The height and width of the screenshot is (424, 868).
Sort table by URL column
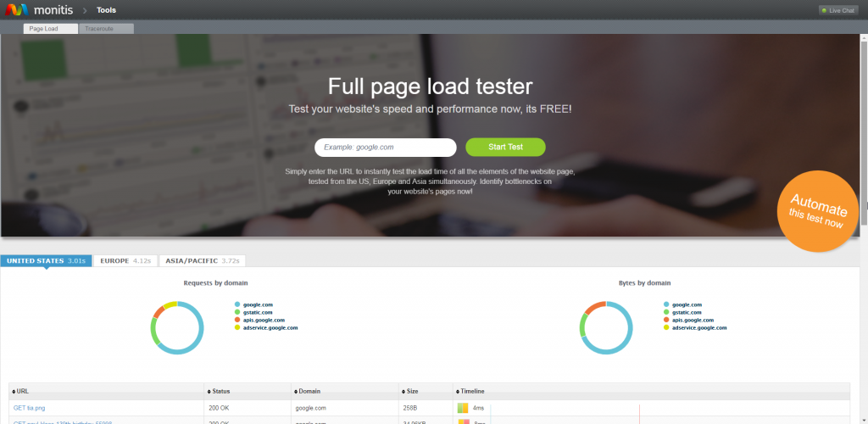[22, 392]
